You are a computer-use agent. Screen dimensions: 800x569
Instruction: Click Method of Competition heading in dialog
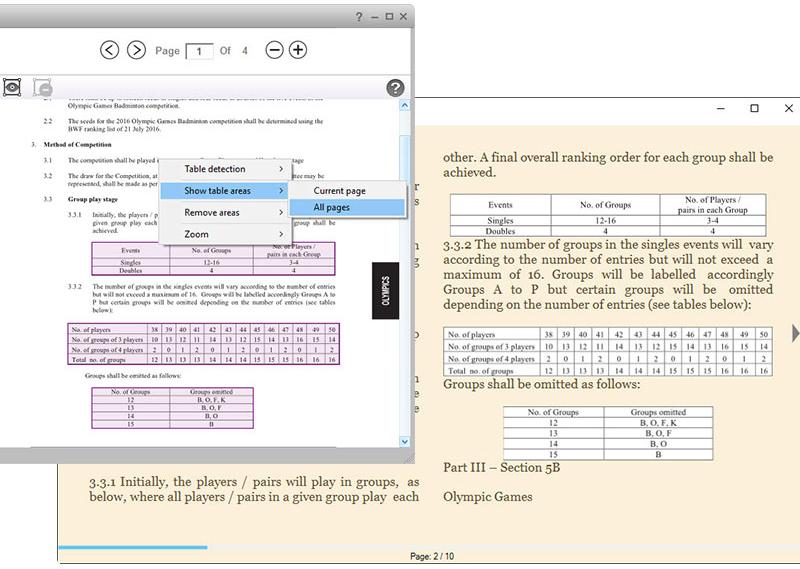point(78,144)
